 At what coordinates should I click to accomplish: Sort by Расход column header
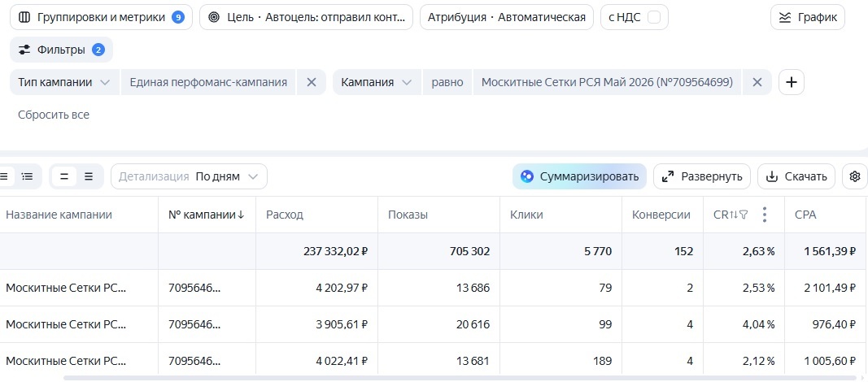(285, 215)
